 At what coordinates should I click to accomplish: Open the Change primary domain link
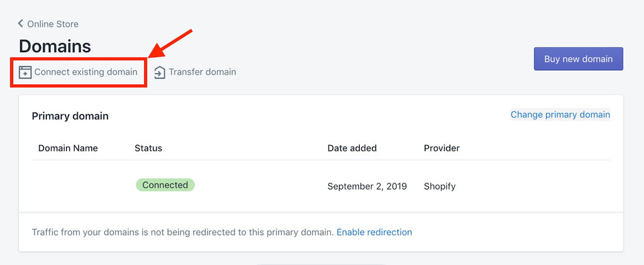[560, 114]
